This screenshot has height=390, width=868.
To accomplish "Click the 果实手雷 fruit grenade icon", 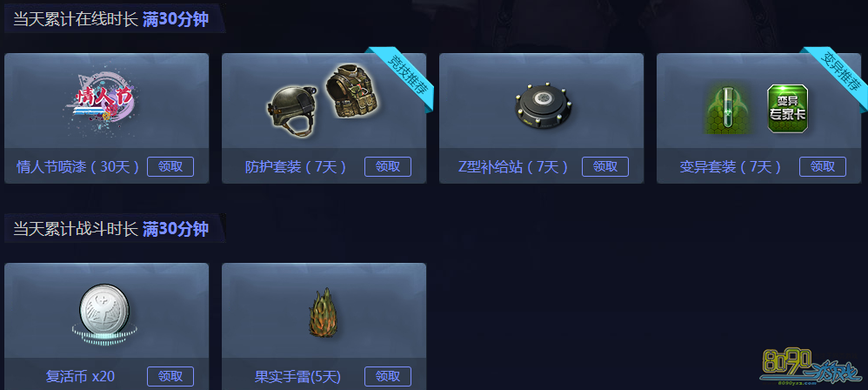I will [x=322, y=313].
